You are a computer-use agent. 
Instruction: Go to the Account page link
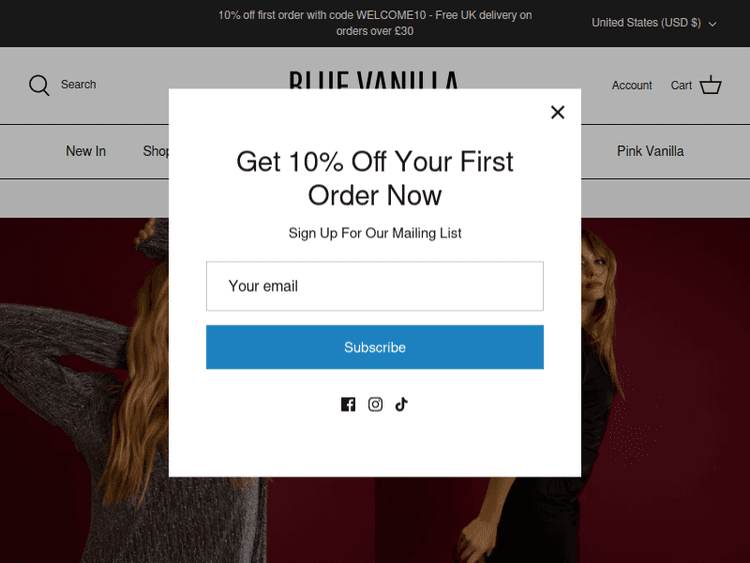(x=632, y=86)
